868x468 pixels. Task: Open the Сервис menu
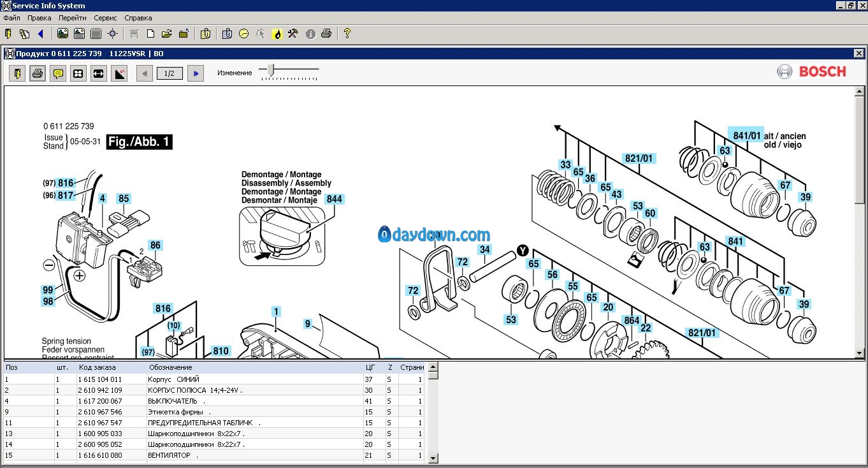click(105, 18)
